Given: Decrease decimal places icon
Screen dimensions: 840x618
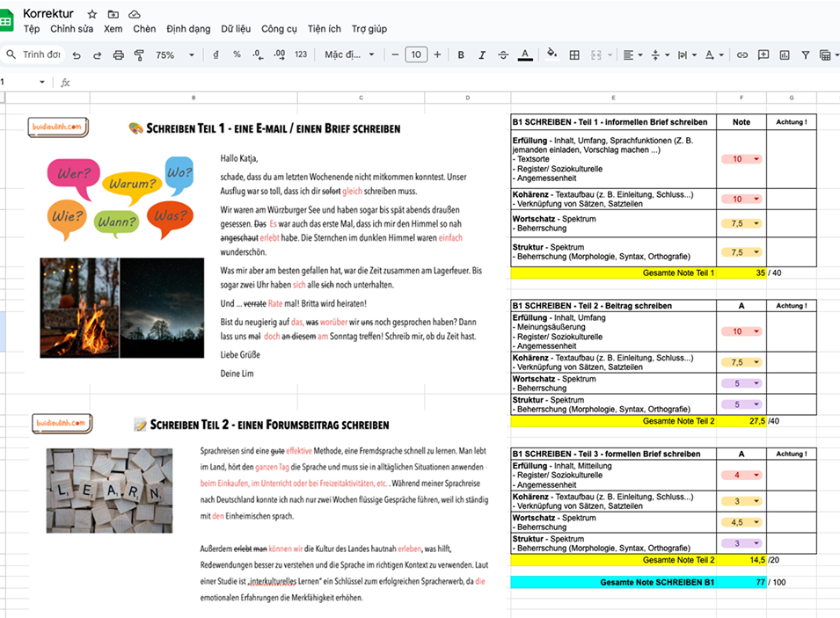Looking at the screenshot, I should (x=258, y=55).
